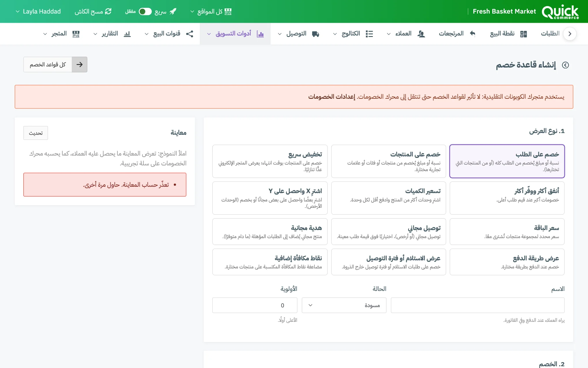The height and width of the screenshot is (368, 588).
Task: Click the share icon for قنوات البيع
Action: click(189, 34)
